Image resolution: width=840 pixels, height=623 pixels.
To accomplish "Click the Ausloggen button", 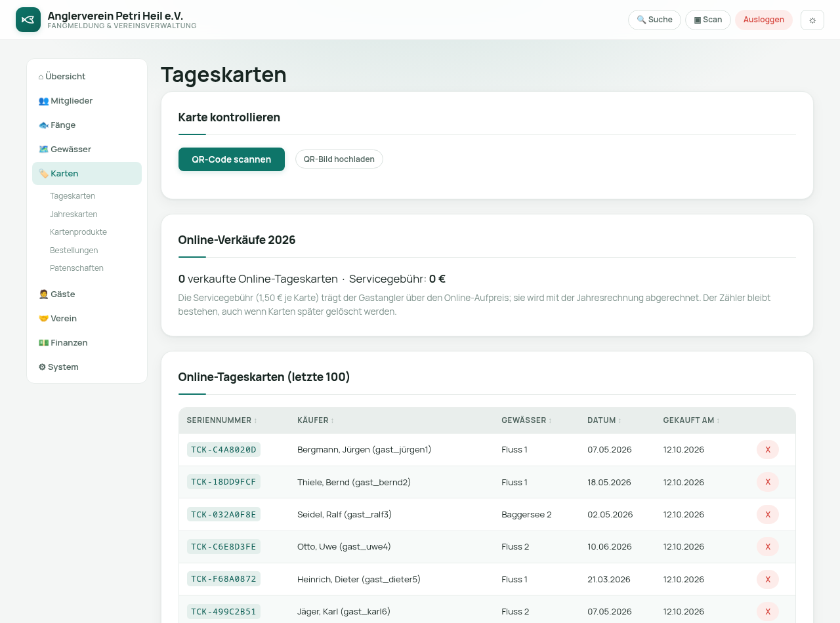I will tap(764, 20).
